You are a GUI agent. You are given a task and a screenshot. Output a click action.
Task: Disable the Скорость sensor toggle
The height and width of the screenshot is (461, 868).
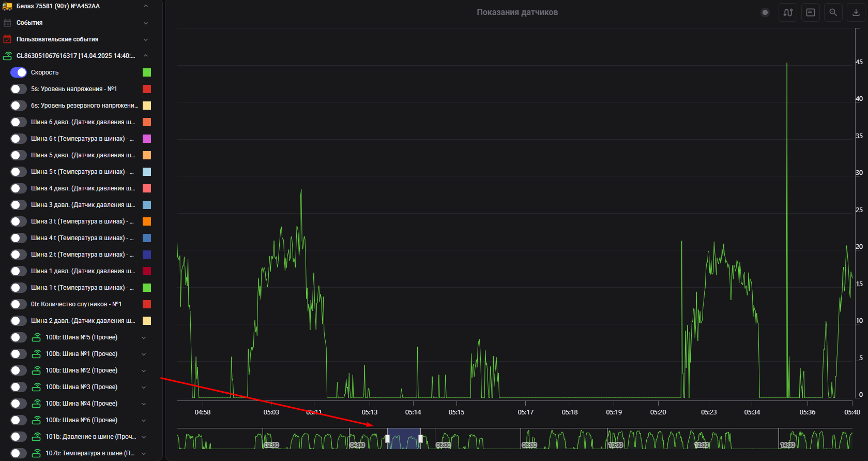[19, 72]
